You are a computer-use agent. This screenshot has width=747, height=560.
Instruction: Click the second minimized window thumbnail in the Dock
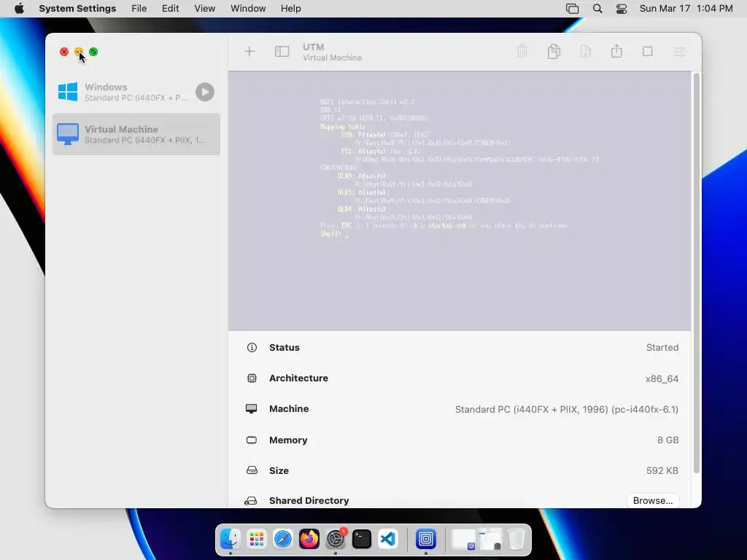click(490, 539)
